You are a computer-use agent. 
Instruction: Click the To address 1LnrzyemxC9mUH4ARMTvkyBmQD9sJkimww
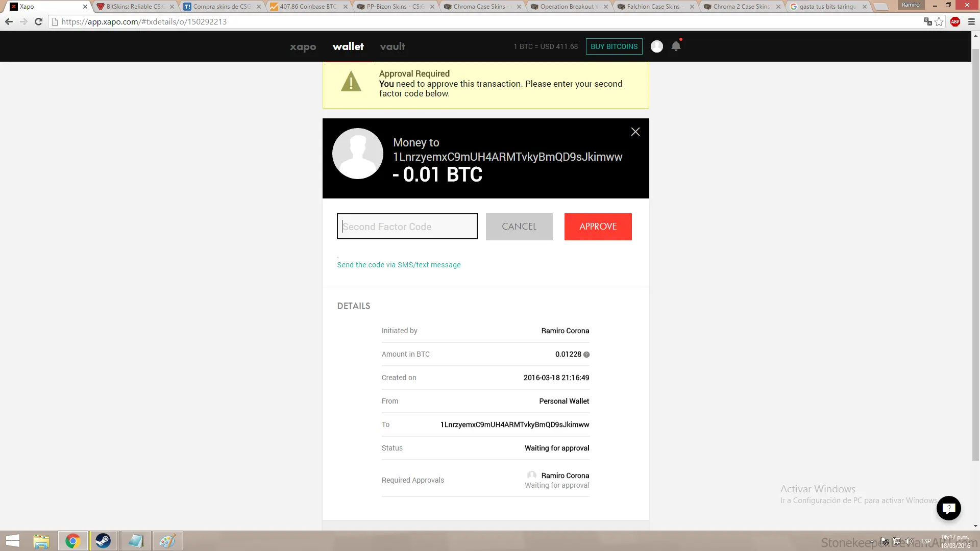point(514,424)
